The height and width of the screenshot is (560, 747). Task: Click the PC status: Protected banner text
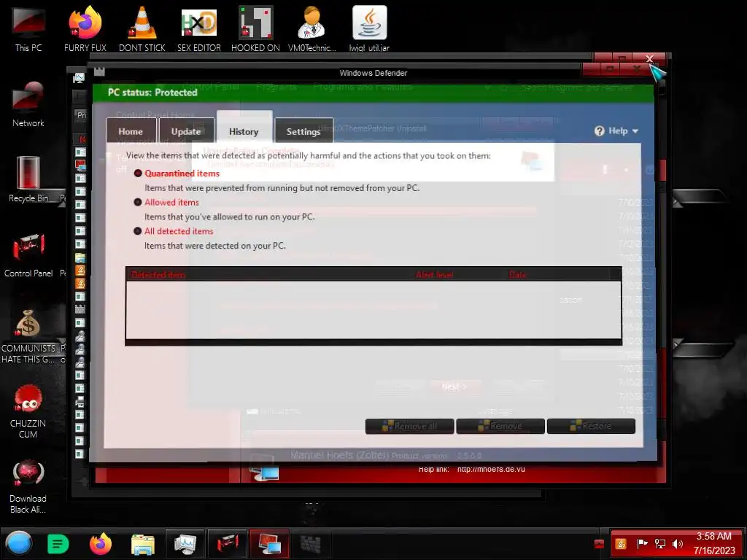coord(152,93)
